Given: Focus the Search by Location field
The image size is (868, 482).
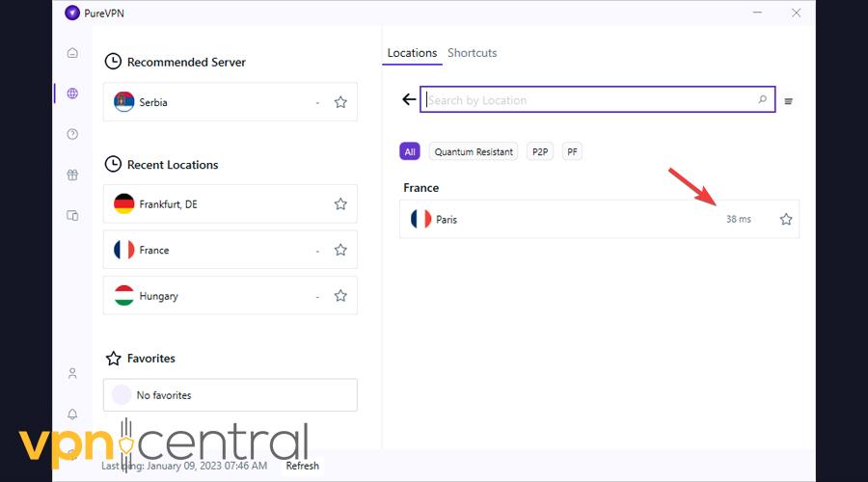Looking at the screenshot, I should point(597,99).
